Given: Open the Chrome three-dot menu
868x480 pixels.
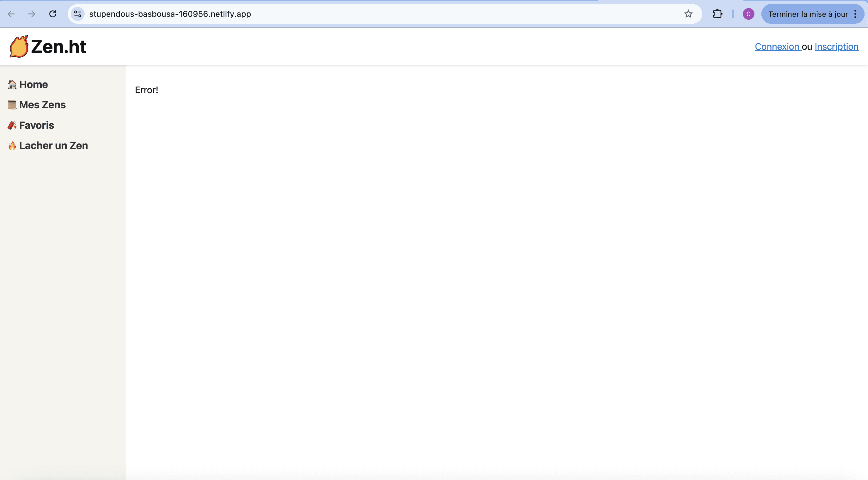Looking at the screenshot, I should tap(855, 14).
